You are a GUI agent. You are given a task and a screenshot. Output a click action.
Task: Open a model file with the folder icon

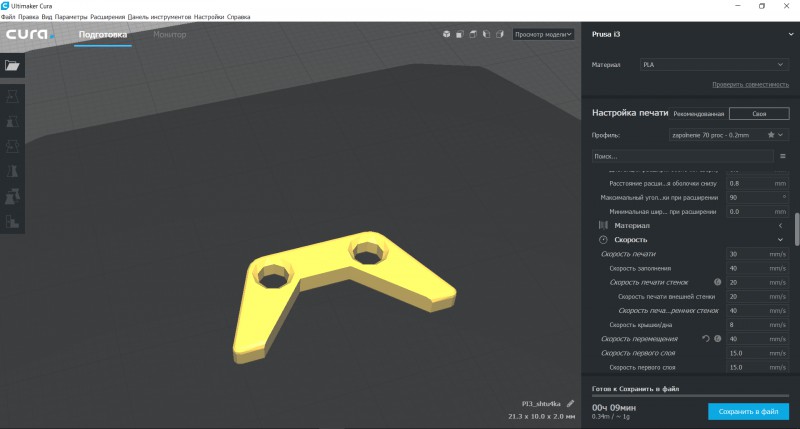click(12, 65)
